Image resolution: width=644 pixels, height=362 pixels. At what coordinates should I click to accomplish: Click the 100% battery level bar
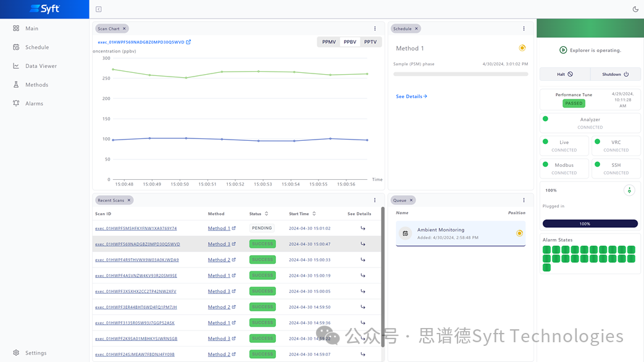tap(590, 224)
